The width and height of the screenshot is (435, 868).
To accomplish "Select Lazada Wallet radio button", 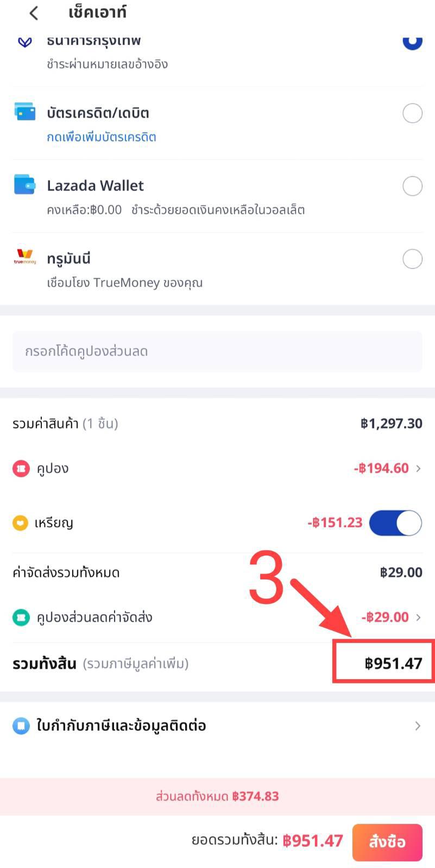I will (412, 186).
